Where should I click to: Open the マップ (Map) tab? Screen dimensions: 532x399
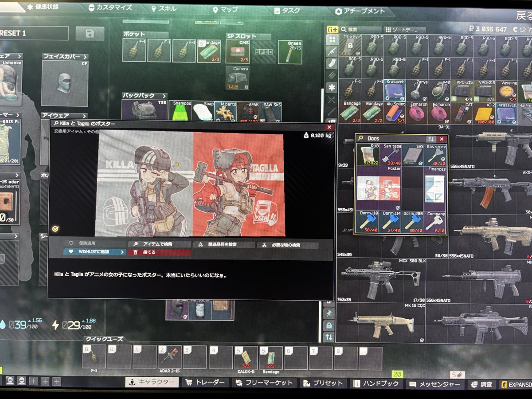[226, 10]
